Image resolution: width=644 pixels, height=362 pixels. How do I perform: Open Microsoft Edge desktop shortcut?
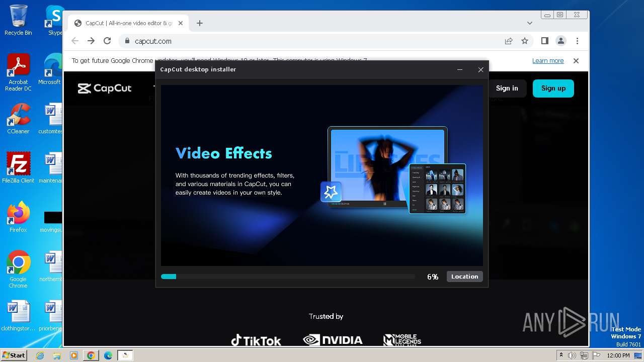pyautogui.click(x=51, y=69)
